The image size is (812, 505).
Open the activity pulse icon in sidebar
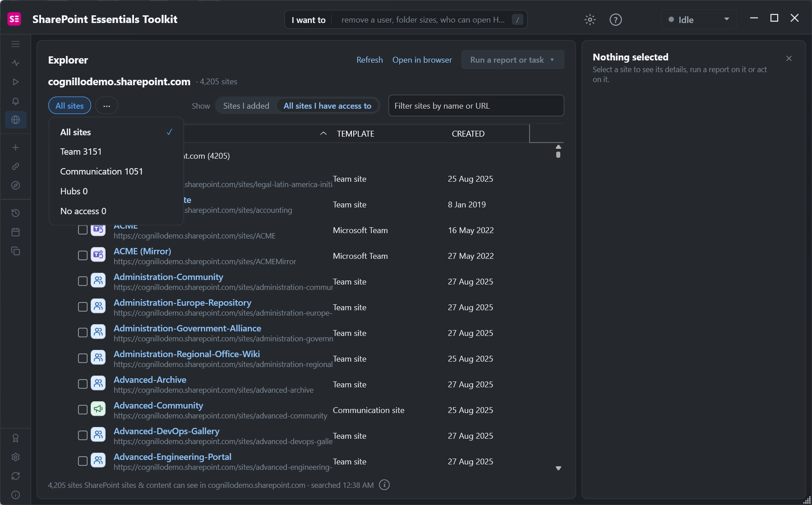coord(15,63)
